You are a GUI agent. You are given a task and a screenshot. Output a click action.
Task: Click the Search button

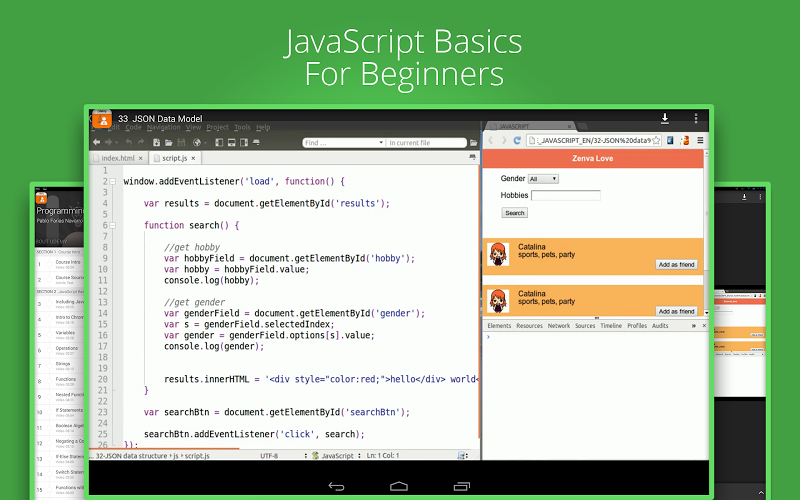tap(515, 213)
